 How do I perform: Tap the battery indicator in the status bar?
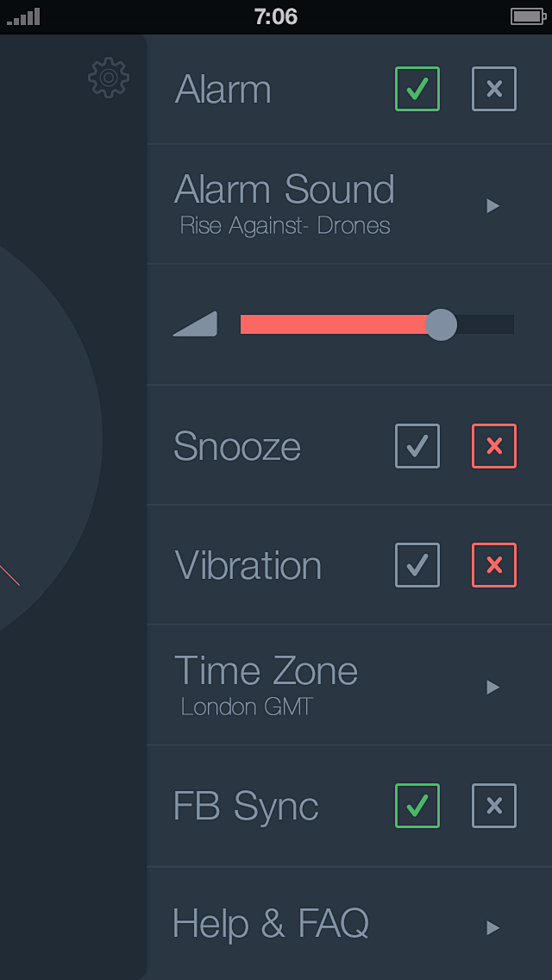(528, 16)
